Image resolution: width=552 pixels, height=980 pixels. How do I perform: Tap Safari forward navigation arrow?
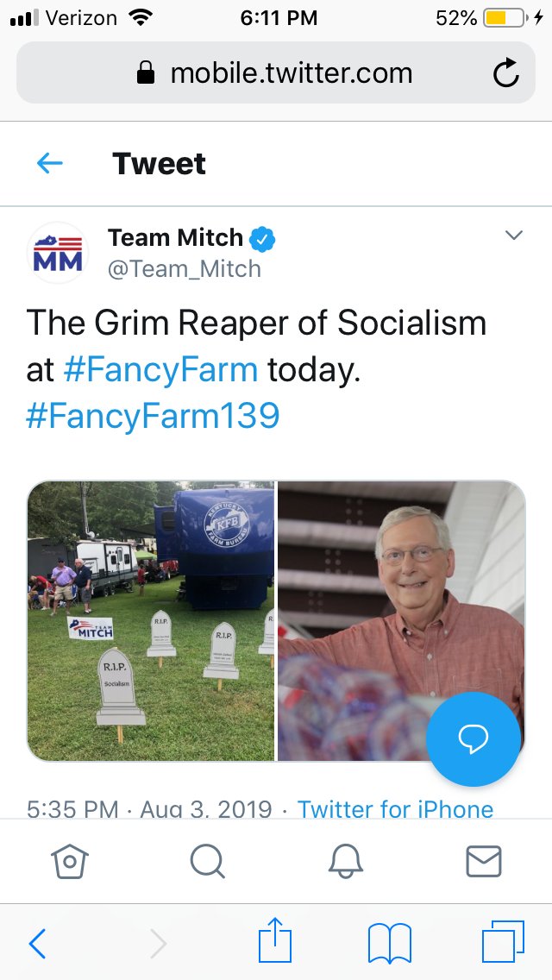(158, 943)
